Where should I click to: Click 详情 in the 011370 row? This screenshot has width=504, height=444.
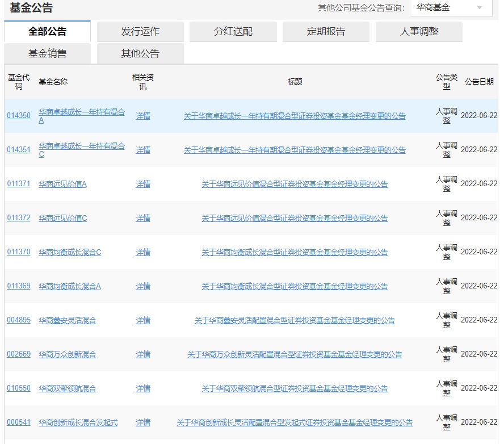pos(143,253)
